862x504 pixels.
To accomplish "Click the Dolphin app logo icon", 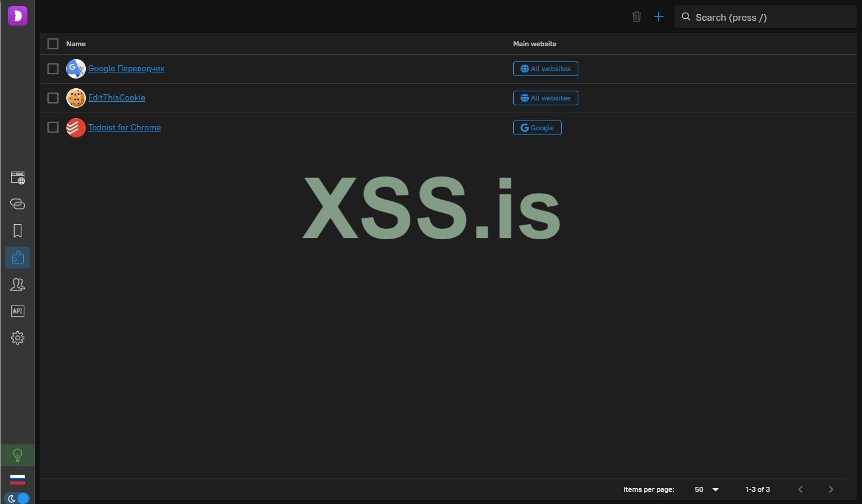I will click(18, 16).
